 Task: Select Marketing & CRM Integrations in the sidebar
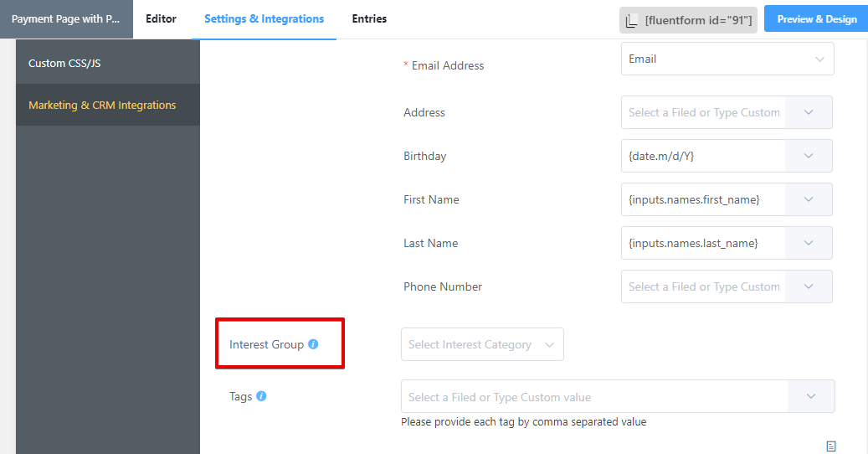tap(102, 105)
